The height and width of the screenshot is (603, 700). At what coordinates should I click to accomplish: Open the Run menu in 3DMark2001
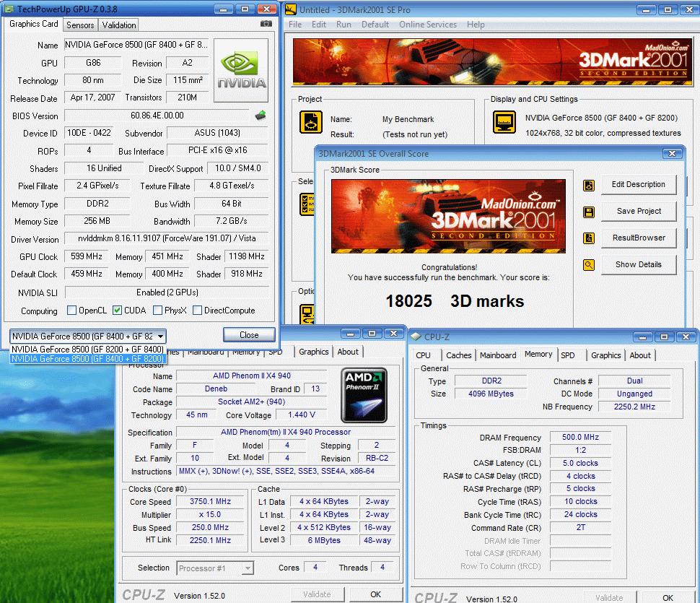(x=344, y=25)
